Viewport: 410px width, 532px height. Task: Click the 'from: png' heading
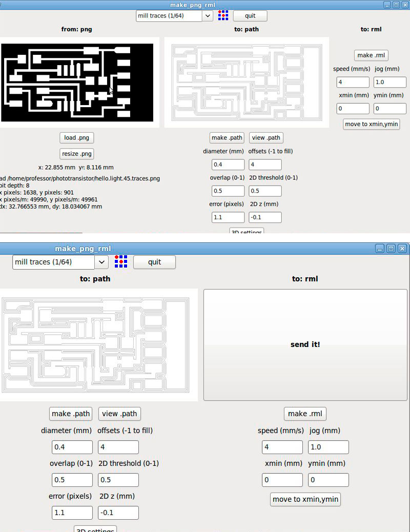[77, 29]
